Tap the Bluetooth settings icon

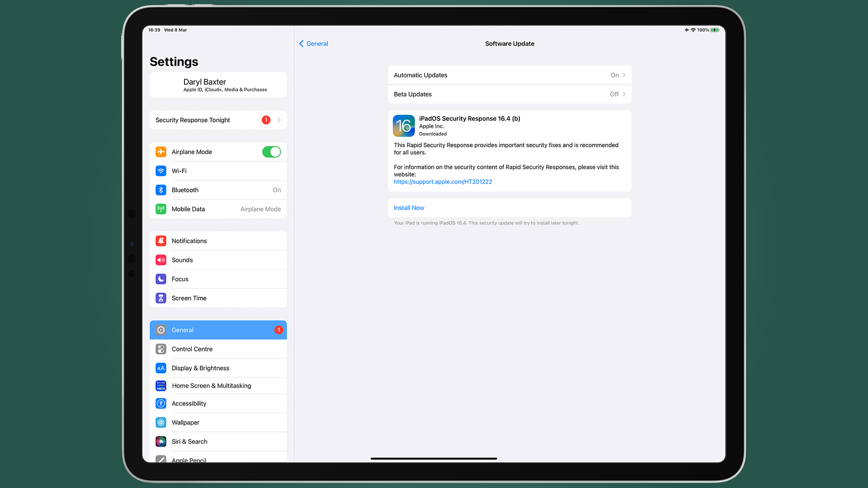[x=161, y=190]
